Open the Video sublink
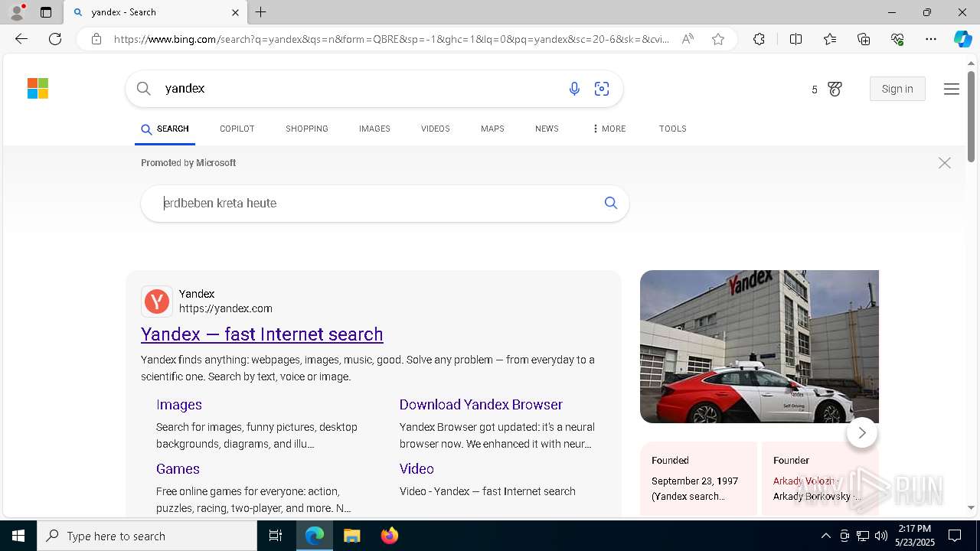This screenshot has height=551, width=980. (x=416, y=469)
